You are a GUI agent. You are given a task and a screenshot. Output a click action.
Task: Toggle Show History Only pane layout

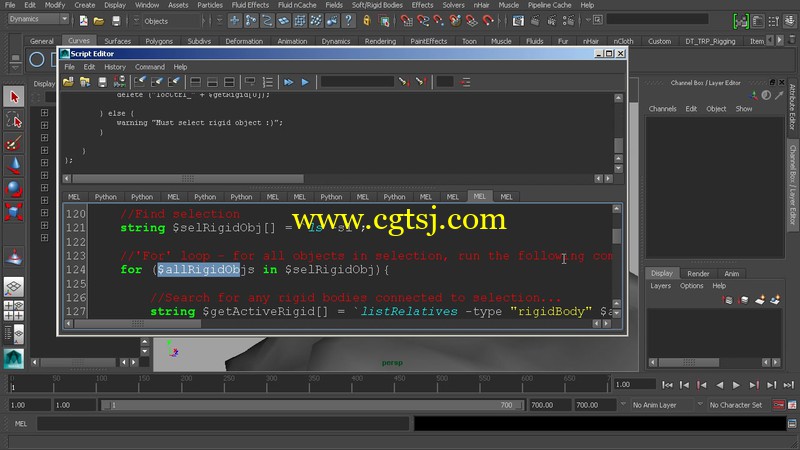pyautogui.click(x=195, y=82)
